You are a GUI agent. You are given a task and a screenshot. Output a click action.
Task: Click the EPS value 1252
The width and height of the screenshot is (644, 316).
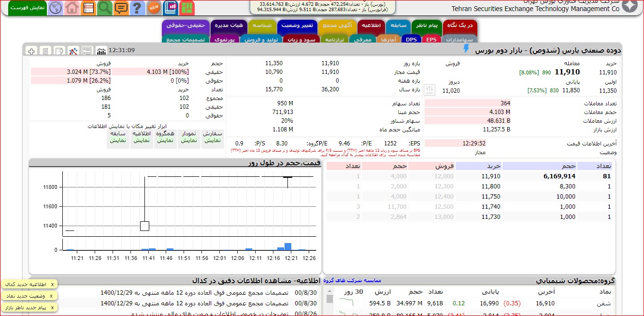tap(390, 143)
